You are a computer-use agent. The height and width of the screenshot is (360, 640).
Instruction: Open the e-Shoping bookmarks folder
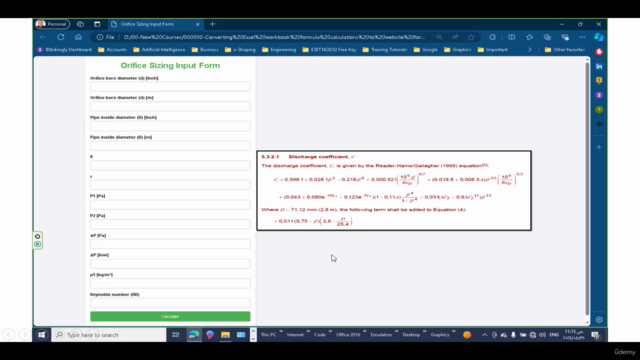click(x=240, y=50)
